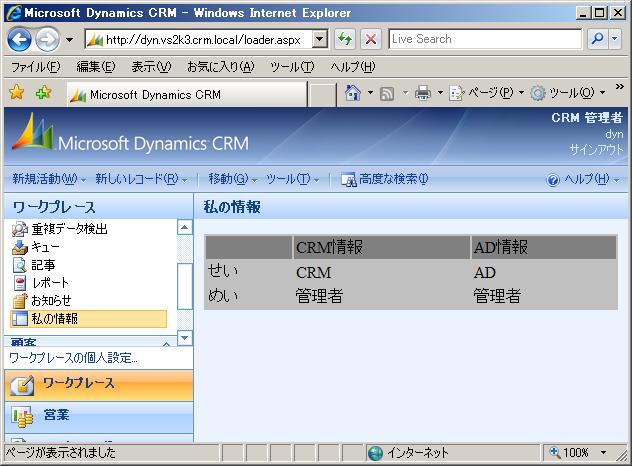Click the address bar URL field
This screenshot has height=466, width=632.
199,40
